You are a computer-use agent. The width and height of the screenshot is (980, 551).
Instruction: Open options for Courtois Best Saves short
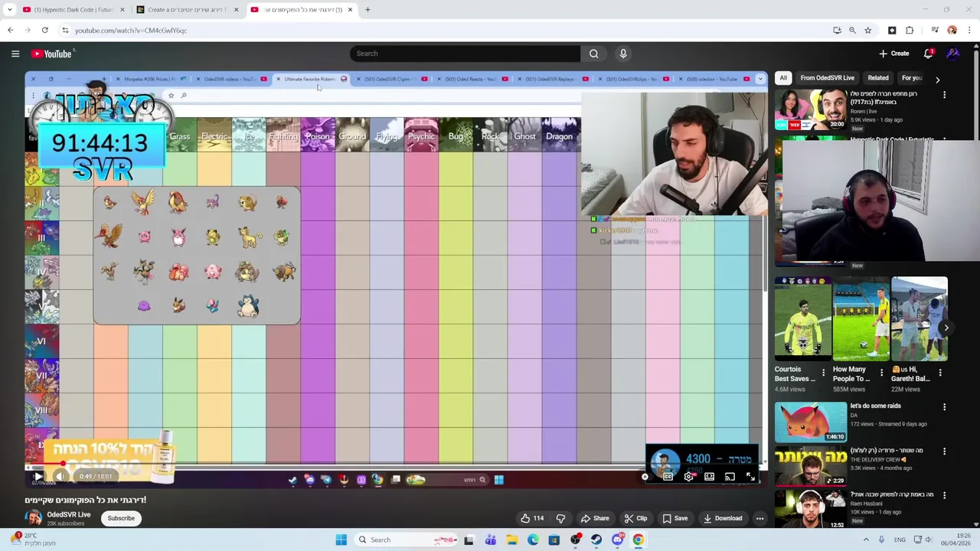pos(824,373)
